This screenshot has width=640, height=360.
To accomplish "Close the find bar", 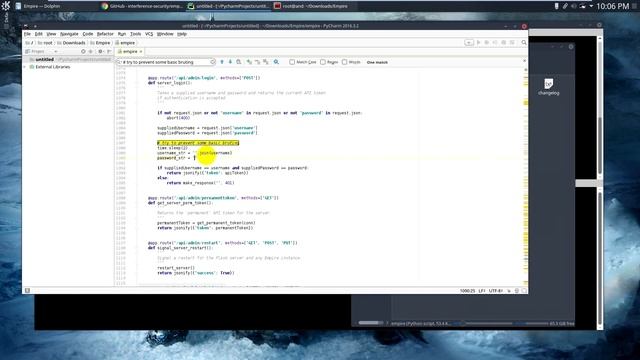I will point(524,61).
